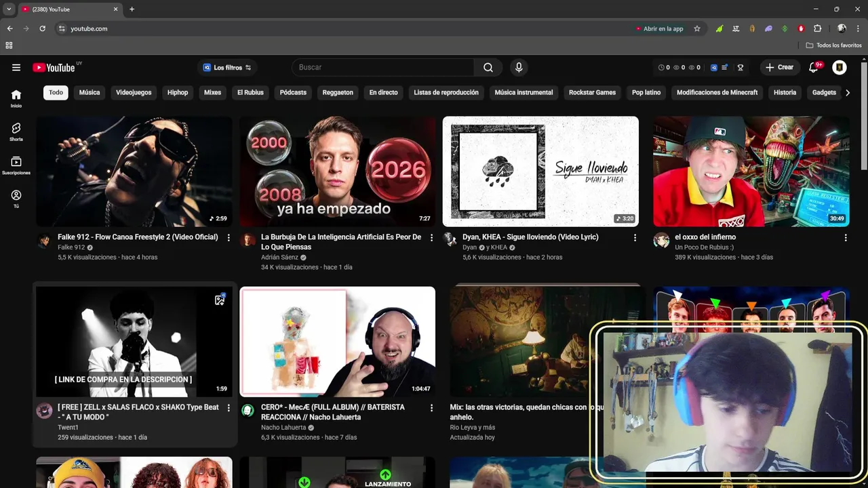
Task: Bookmark this page with the star
Action: point(697,28)
